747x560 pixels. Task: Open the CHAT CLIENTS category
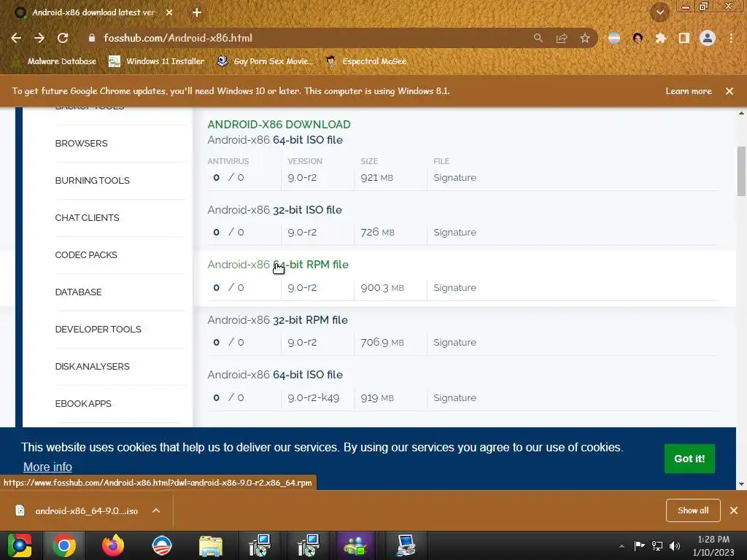[87, 217]
